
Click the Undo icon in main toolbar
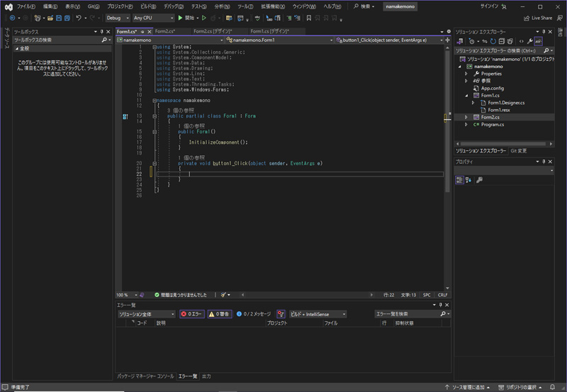point(79,18)
